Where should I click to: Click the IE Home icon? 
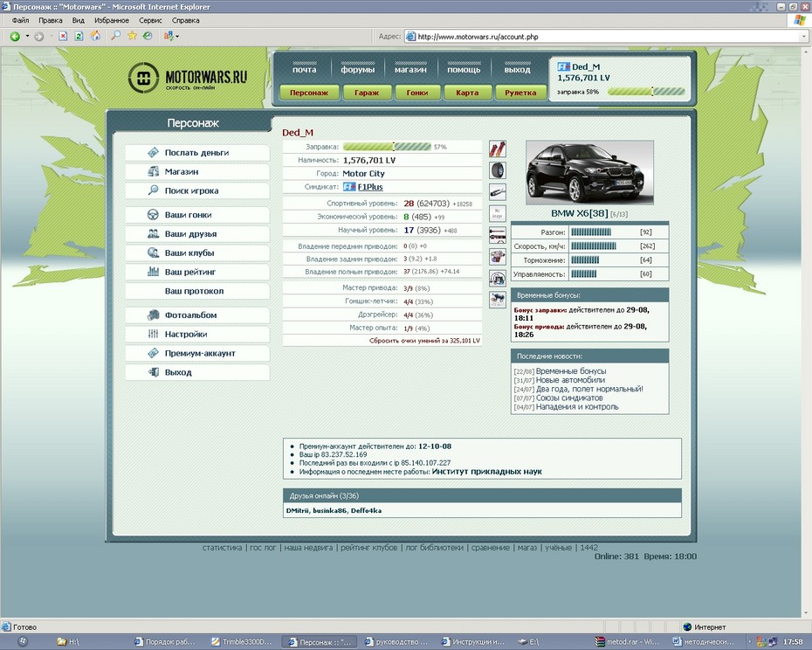tap(96, 36)
